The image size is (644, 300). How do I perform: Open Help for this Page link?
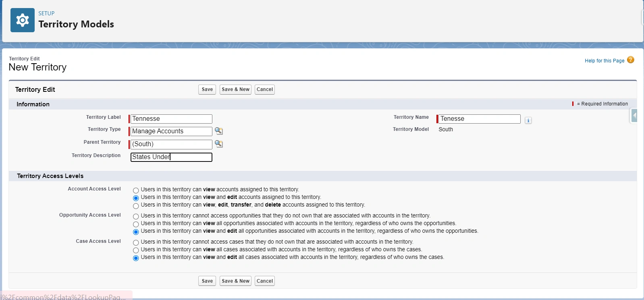(604, 61)
